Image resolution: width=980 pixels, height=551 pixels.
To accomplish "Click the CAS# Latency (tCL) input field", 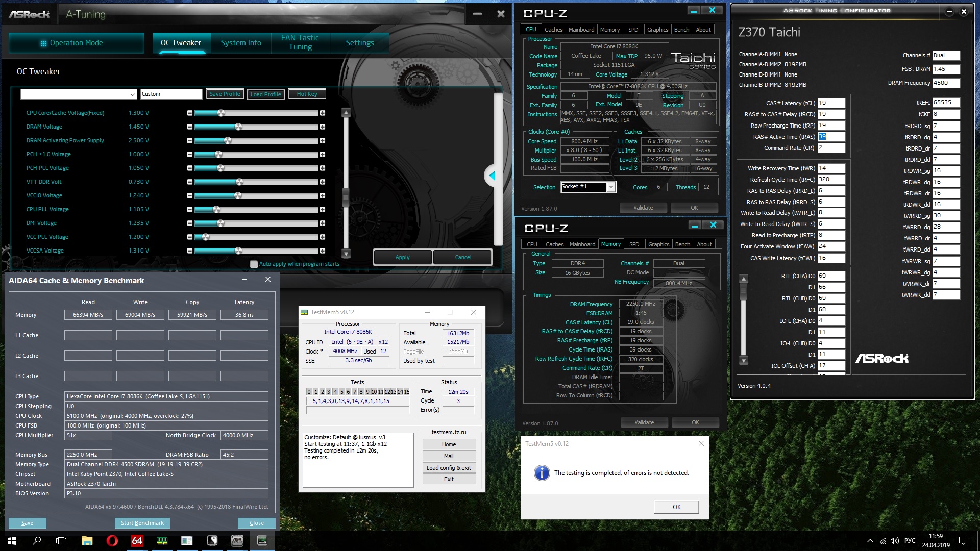I will [x=831, y=103].
